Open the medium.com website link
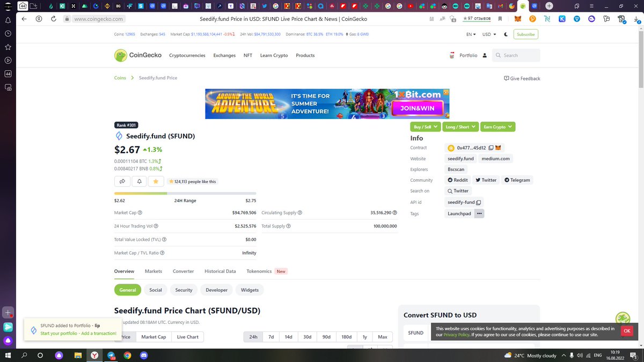 coord(496,159)
